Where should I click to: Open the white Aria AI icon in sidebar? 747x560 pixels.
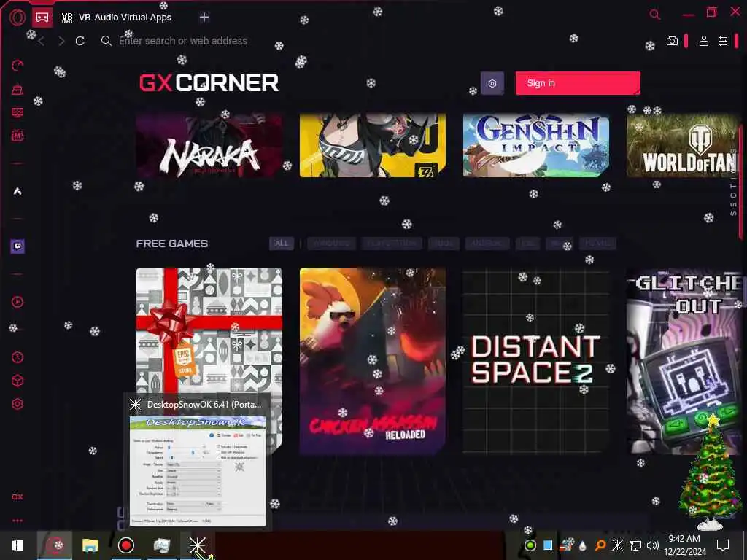18,191
